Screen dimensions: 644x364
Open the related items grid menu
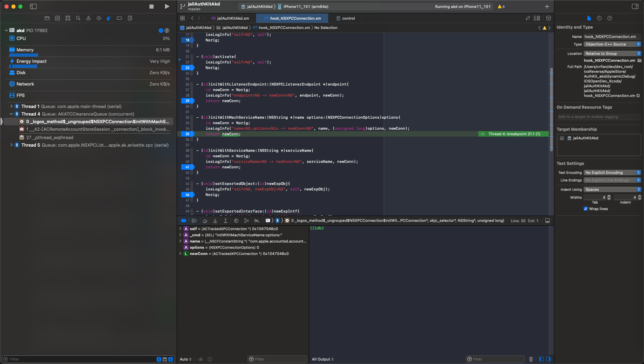182,18
